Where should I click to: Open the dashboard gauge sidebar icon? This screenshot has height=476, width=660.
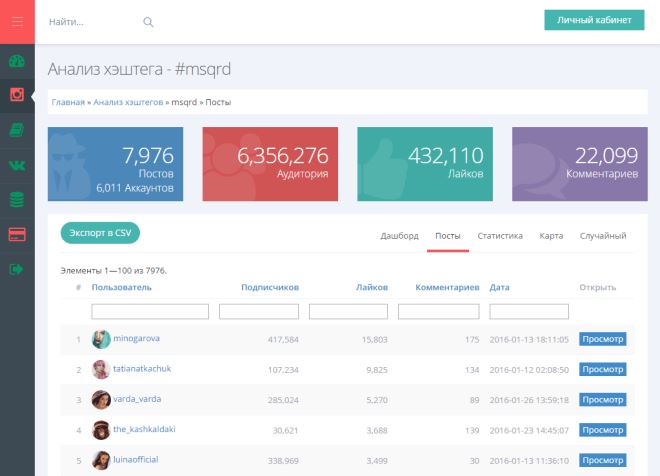click(x=17, y=61)
